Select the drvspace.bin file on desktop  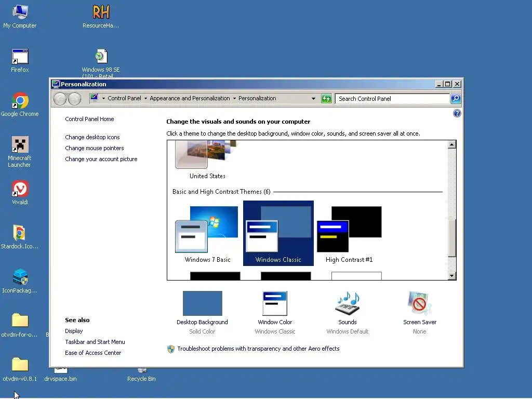coord(60,375)
